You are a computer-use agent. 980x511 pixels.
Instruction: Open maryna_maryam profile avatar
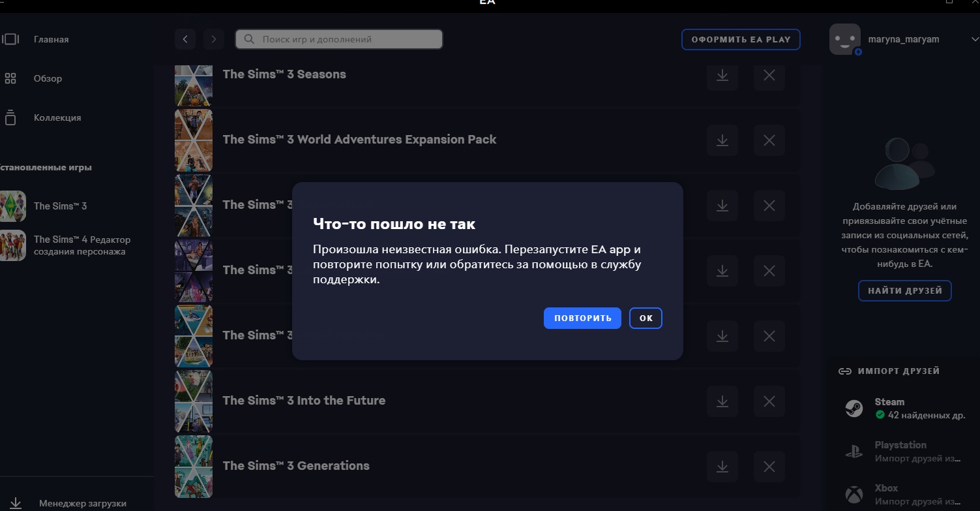click(x=845, y=39)
